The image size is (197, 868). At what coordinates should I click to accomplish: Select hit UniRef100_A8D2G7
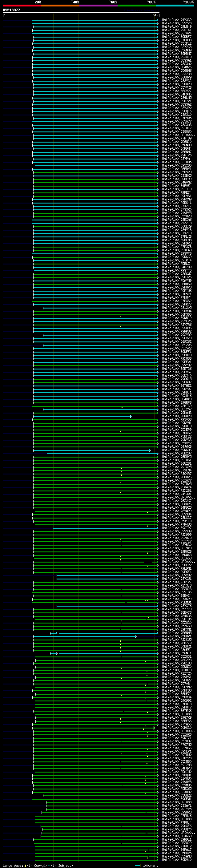click(177, 454)
